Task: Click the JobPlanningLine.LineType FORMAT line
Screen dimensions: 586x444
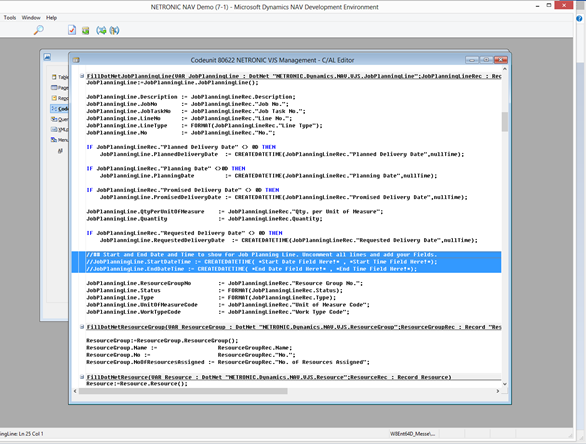Action: pyautogui.click(x=204, y=125)
